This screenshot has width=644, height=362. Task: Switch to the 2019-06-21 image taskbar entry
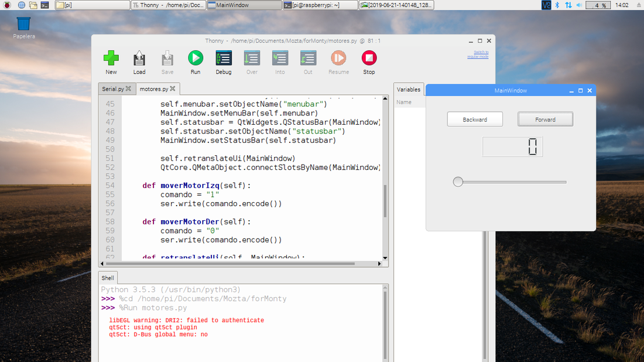click(396, 5)
